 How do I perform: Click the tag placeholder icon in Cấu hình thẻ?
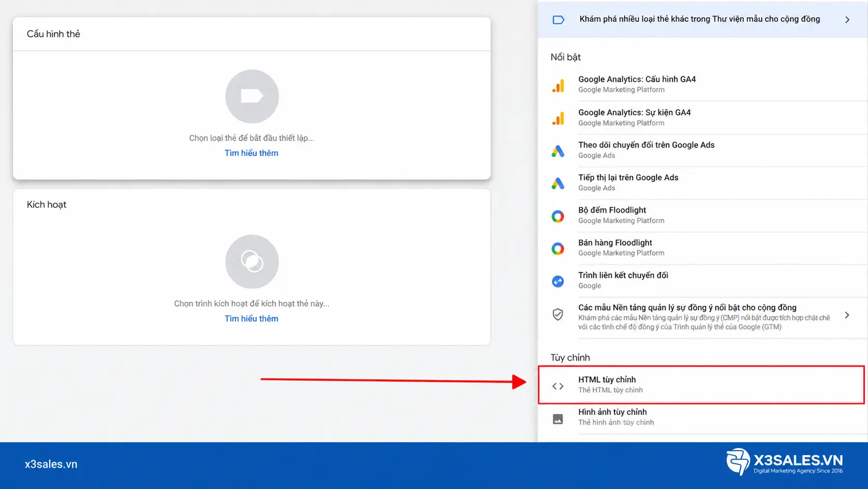tap(252, 96)
